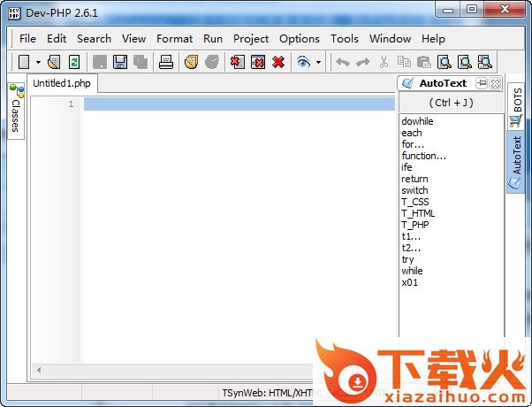Screen dimensions: 532x407
Task: Click the Open file toolbar icon
Action: coord(54,62)
